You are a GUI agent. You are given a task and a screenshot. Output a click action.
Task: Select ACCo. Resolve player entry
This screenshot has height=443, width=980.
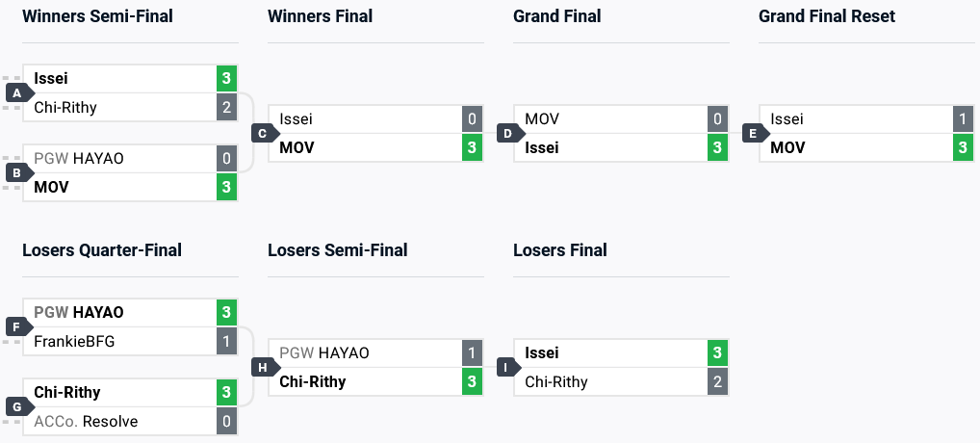86,421
